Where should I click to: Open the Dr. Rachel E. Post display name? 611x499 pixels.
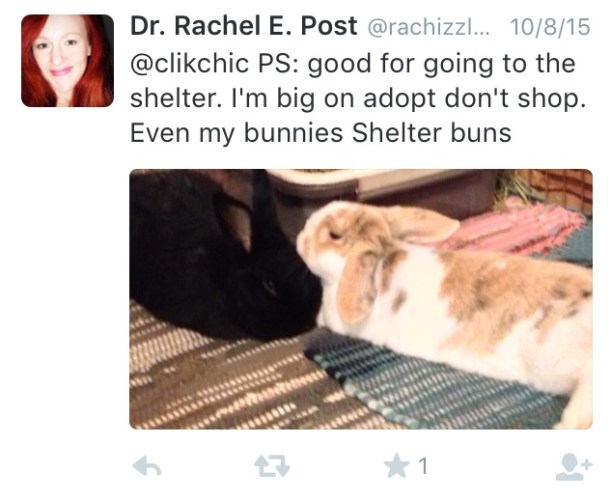[x=244, y=26]
